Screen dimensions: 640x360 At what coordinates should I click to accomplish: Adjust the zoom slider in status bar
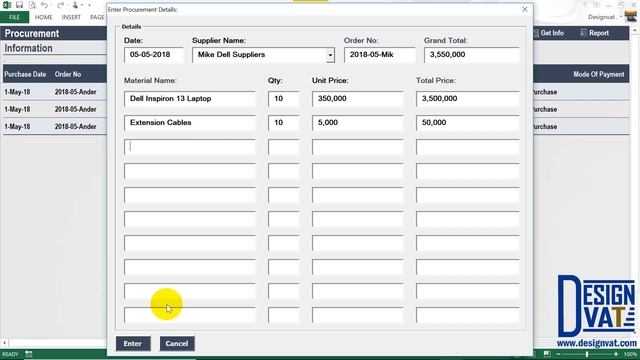(x=587, y=354)
